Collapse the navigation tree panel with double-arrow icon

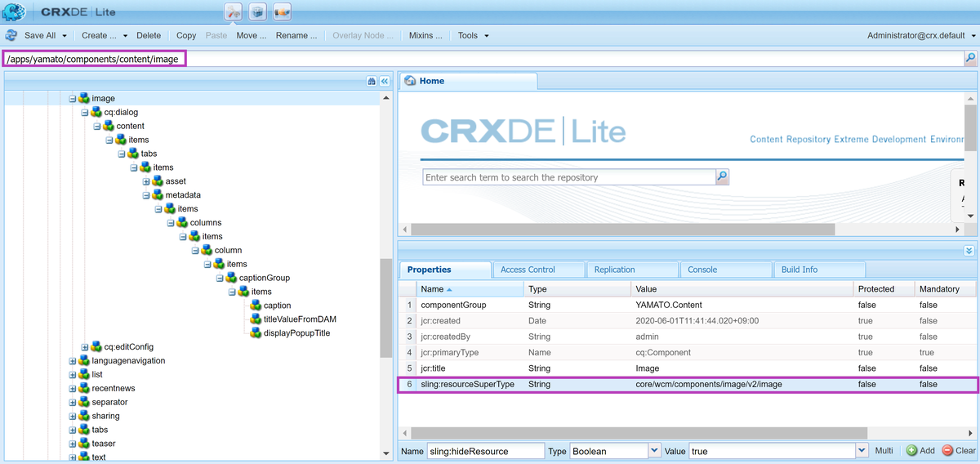(x=384, y=81)
